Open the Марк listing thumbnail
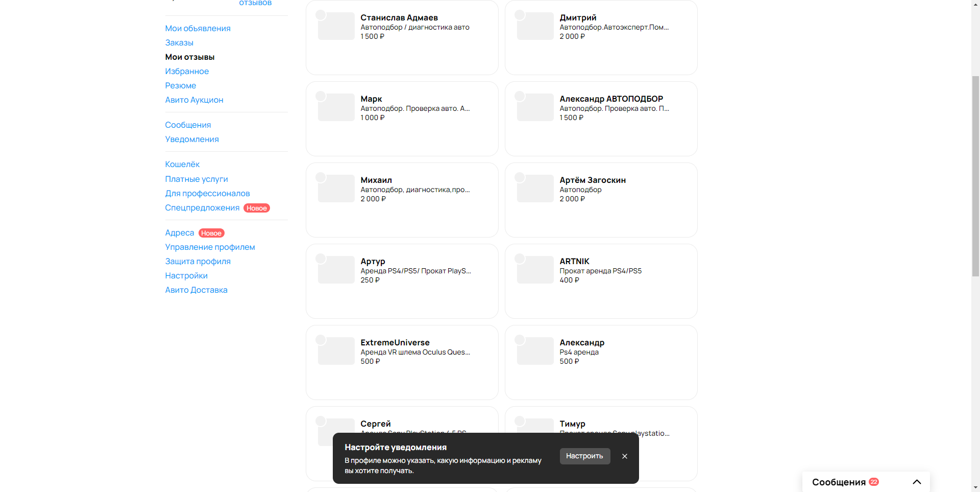 click(x=336, y=107)
